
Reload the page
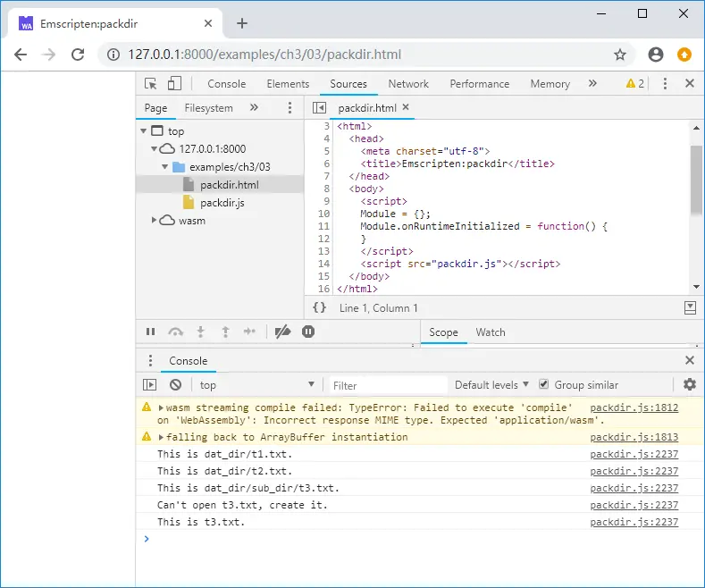coord(78,55)
